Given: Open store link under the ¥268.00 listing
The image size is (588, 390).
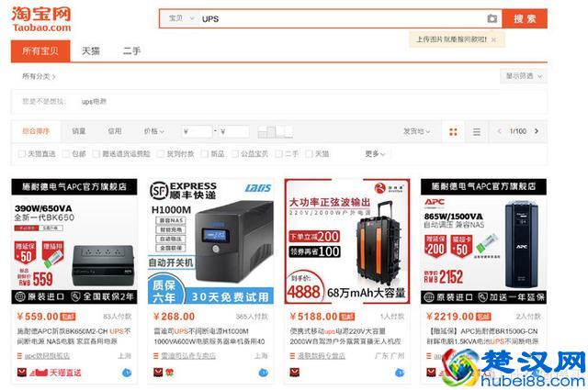Looking at the screenshot, I should pos(187,356).
